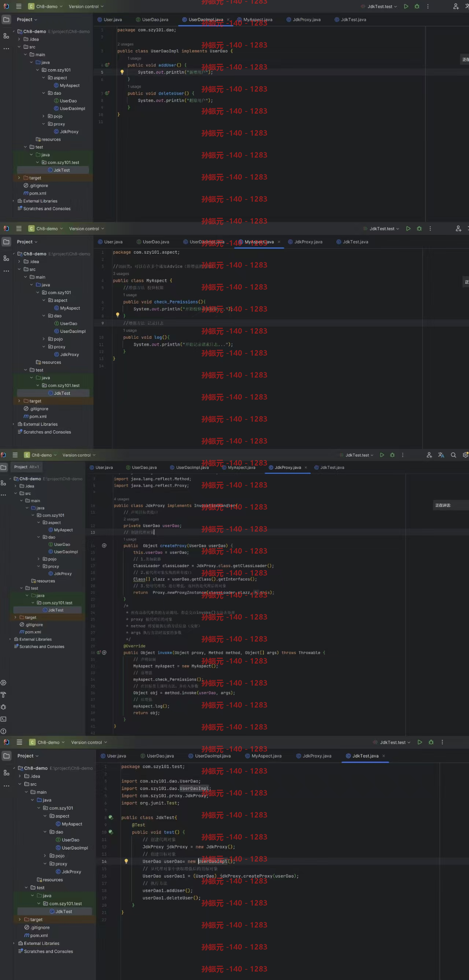The image size is (469, 980).
Task: Click code line 'package com.szy101.aspect;'
Action: pos(146,252)
